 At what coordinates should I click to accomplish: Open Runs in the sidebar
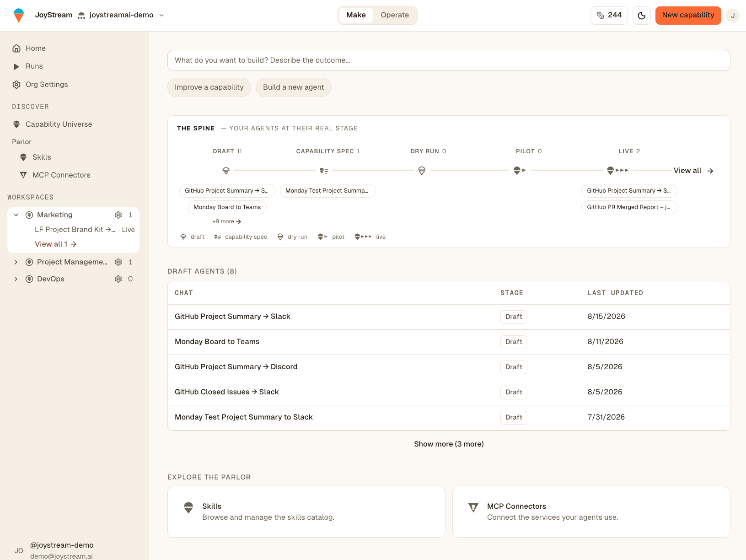click(x=34, y=66)
